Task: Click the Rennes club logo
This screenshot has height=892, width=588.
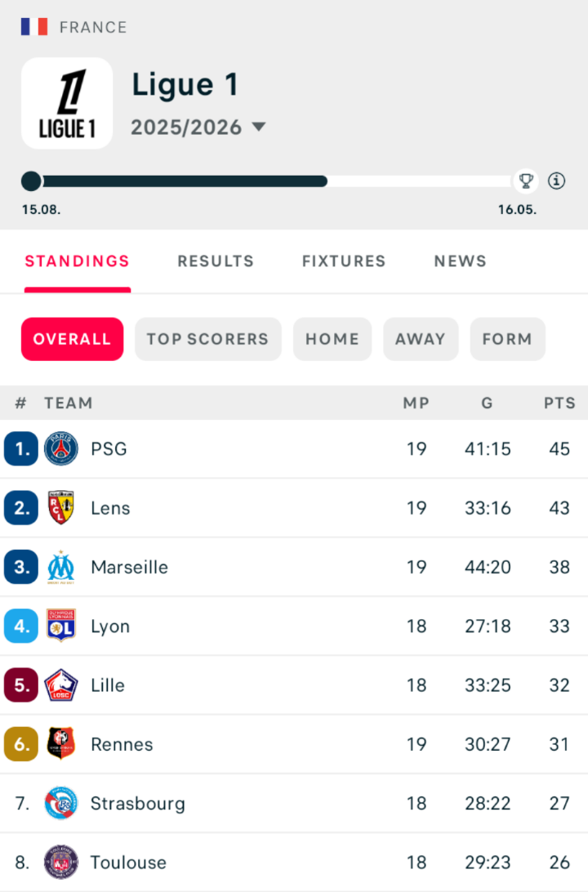Action: (59, 744)
